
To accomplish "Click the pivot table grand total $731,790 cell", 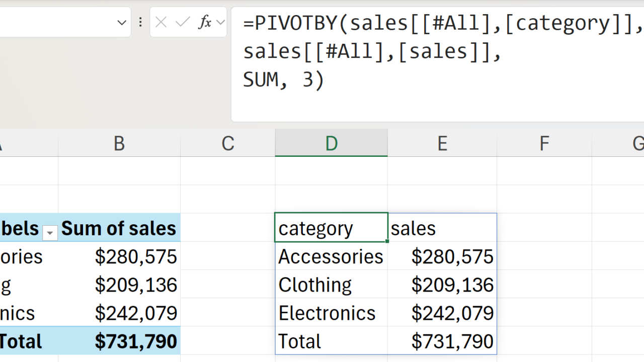I will click(x=119, y=341).
